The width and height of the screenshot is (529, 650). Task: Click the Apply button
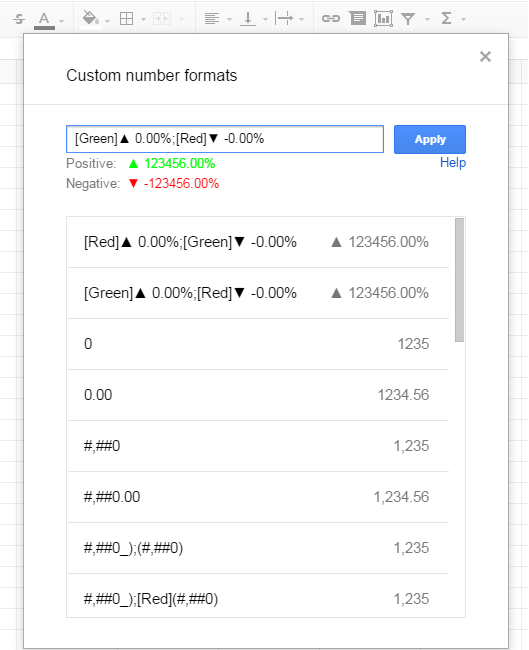(x=430, y=139)
